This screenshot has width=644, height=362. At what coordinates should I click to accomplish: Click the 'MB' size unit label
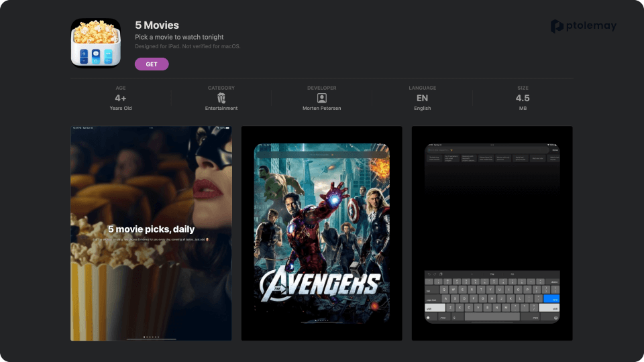tap(523, 109)
